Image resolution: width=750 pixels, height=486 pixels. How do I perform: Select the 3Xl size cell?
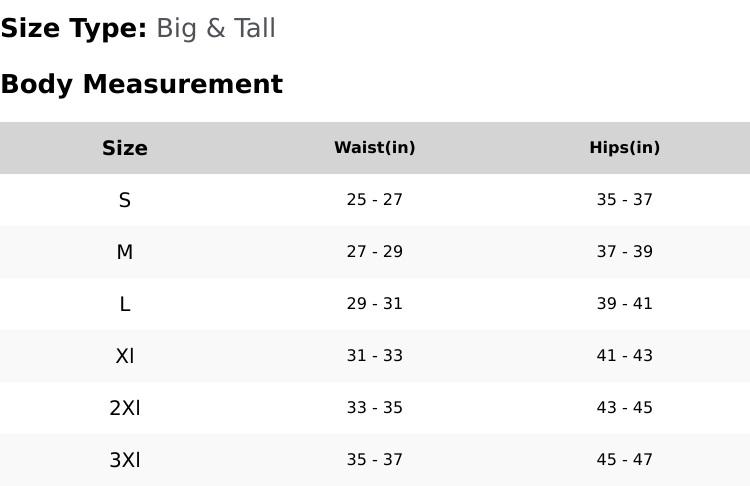[x=125, y=460]
